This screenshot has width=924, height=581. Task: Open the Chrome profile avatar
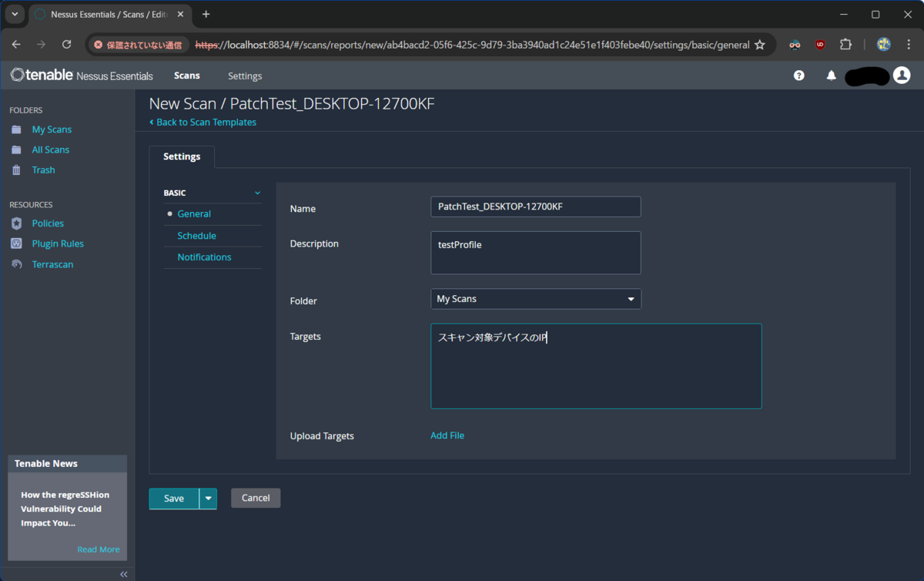(884, 45)
